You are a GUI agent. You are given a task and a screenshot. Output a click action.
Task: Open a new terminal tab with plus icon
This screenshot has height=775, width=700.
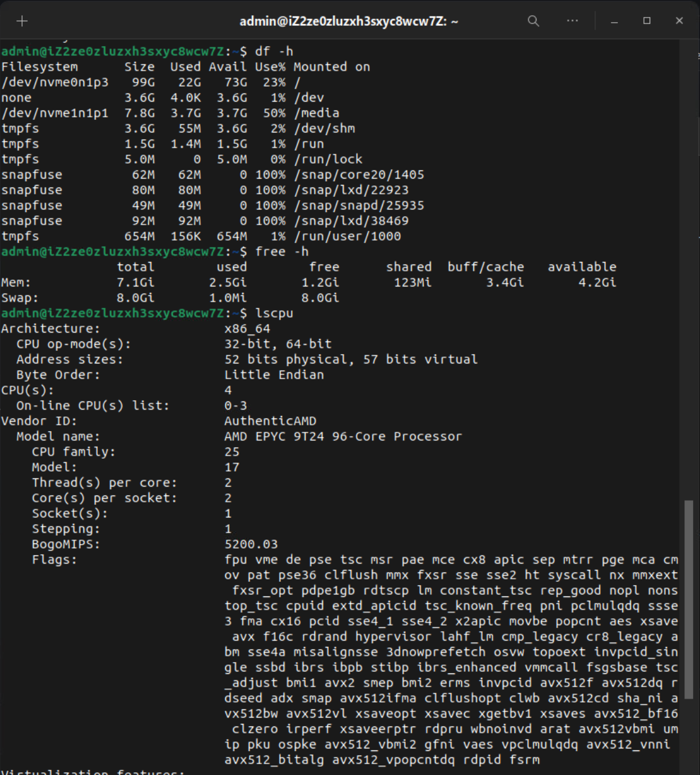[22, 21]
